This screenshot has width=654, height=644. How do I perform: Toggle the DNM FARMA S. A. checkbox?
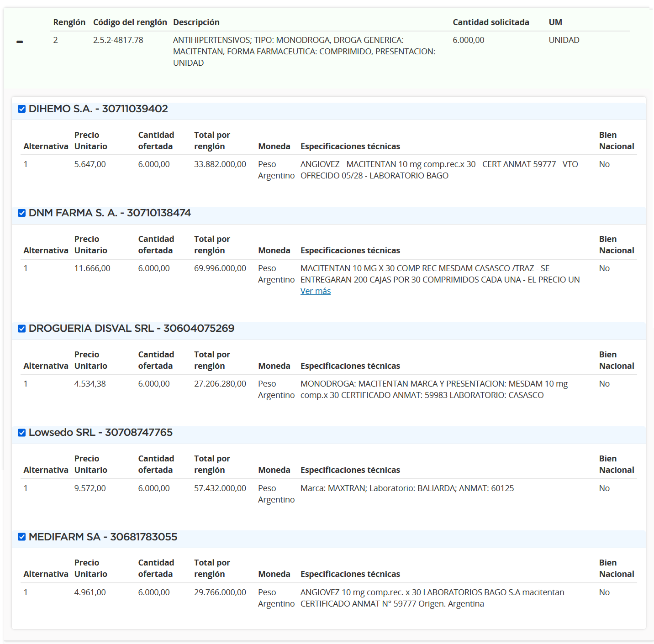(21, 213)
